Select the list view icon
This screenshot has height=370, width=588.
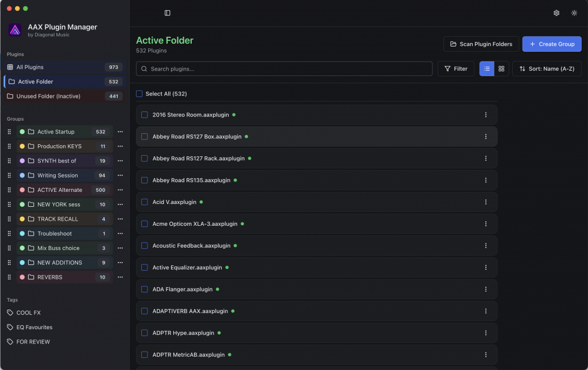click(x=487, y=69)
